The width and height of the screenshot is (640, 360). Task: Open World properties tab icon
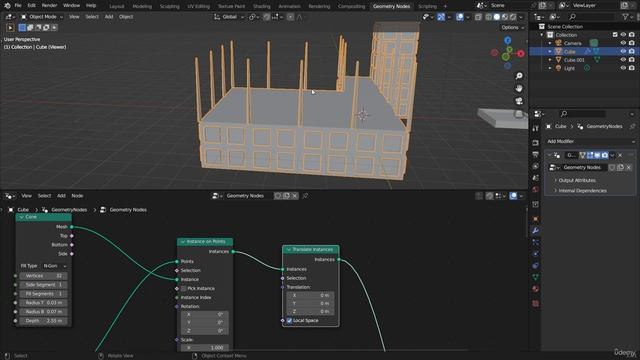coord(536,189)
